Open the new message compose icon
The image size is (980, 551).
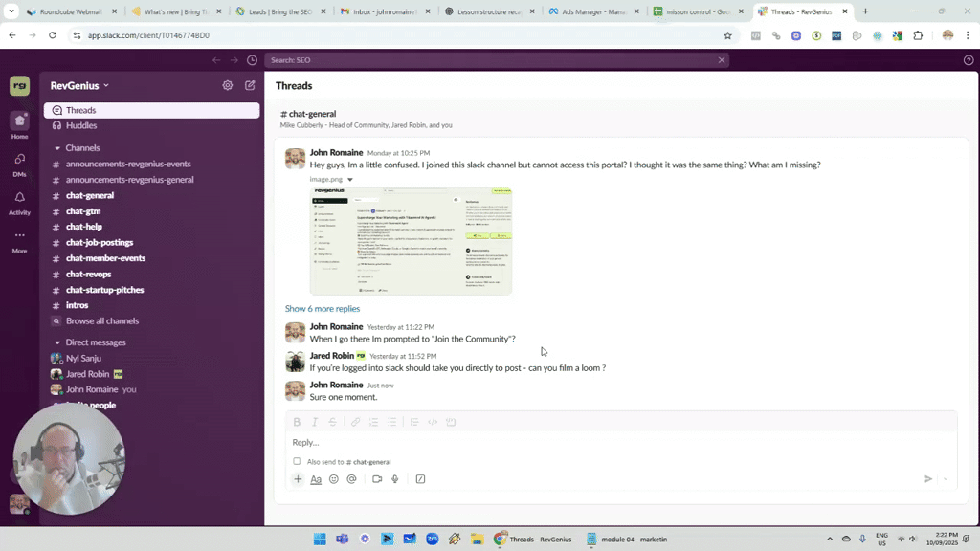tap(250, 85)
